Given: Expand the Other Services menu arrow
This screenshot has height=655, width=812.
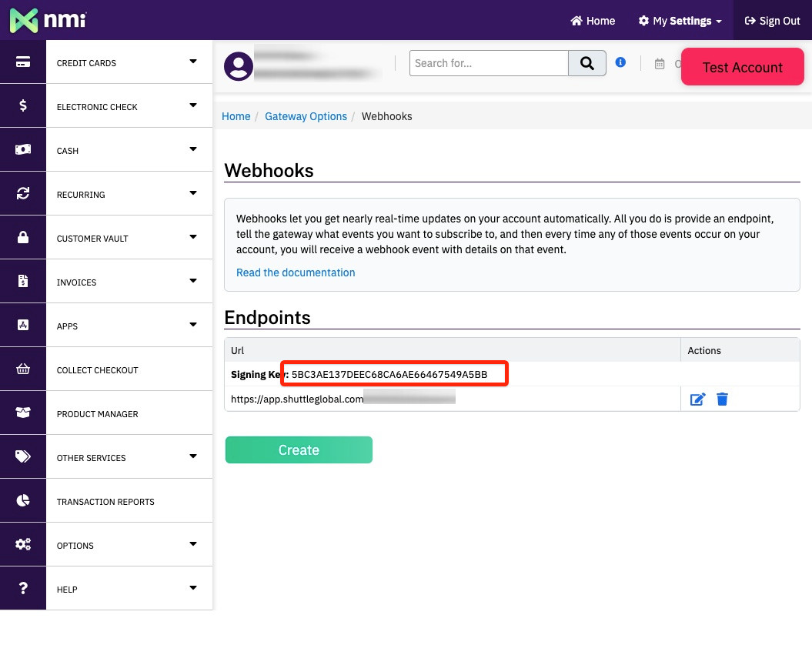Looking at the screenshot, I should [193, 456].
